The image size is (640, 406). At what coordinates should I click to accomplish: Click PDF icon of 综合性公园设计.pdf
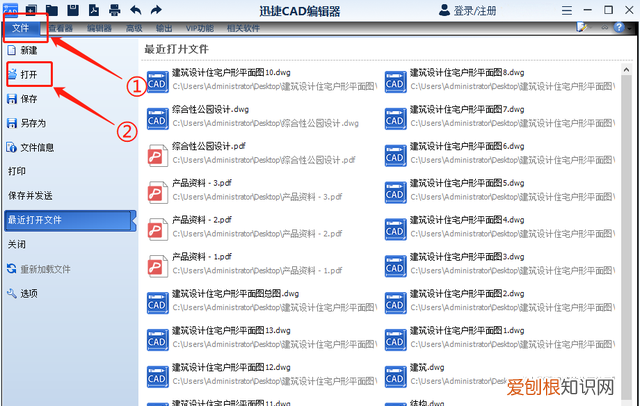click(x=157, y=156)
